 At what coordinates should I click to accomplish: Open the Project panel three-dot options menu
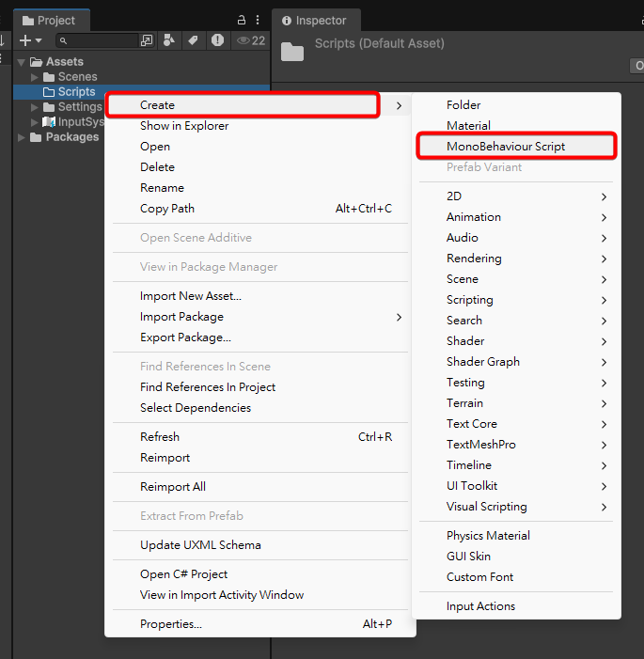[x=258, y=20]
